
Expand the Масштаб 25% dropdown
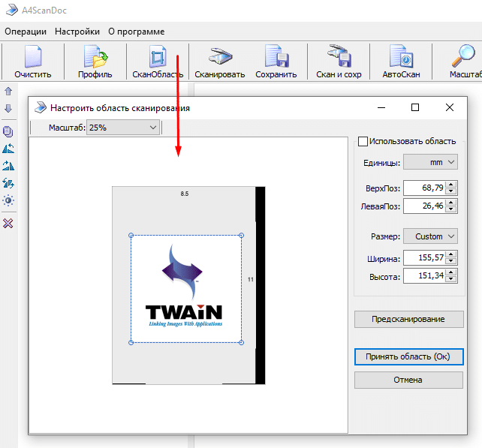click(123, 128)
